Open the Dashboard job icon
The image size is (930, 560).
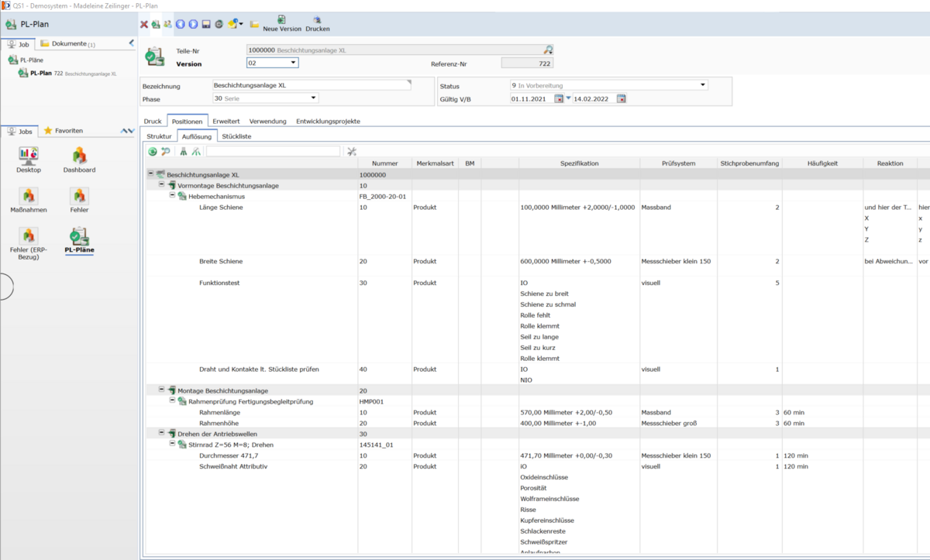tap(79, 160)
